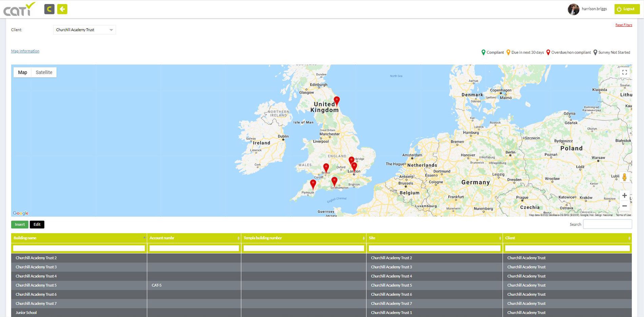Click the CAT-5 account number cell
The height and width of the screenshot is (317, 644).
(194, 286)
